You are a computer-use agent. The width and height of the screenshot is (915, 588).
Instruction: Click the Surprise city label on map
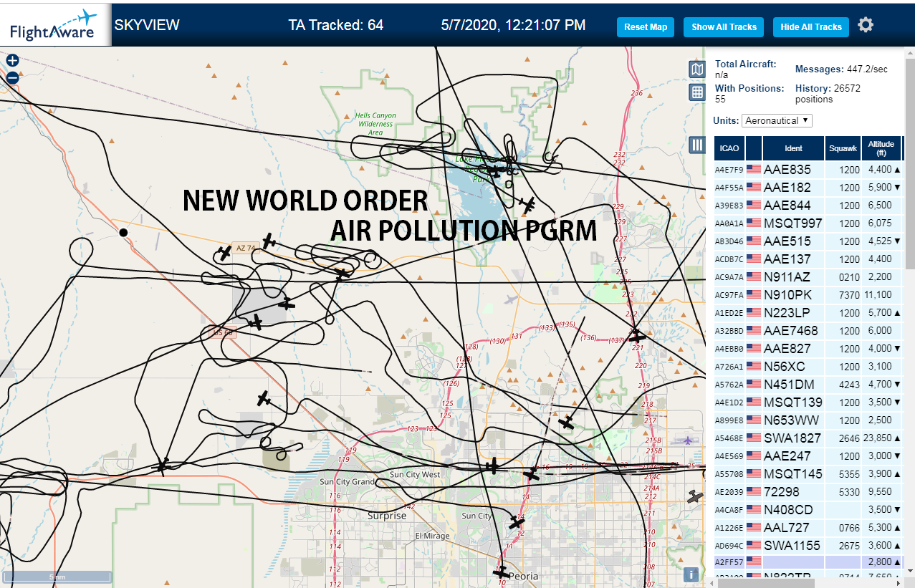[387, 516]
